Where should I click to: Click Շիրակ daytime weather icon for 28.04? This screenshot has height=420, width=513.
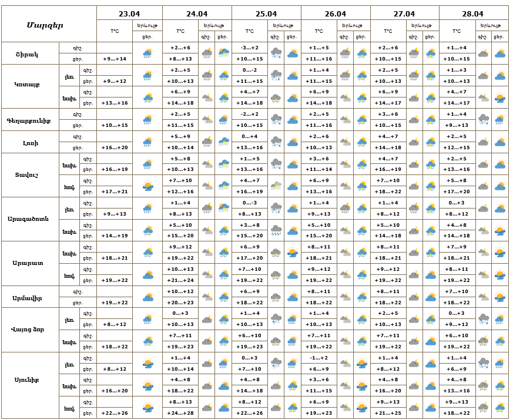tap(499, 53)
